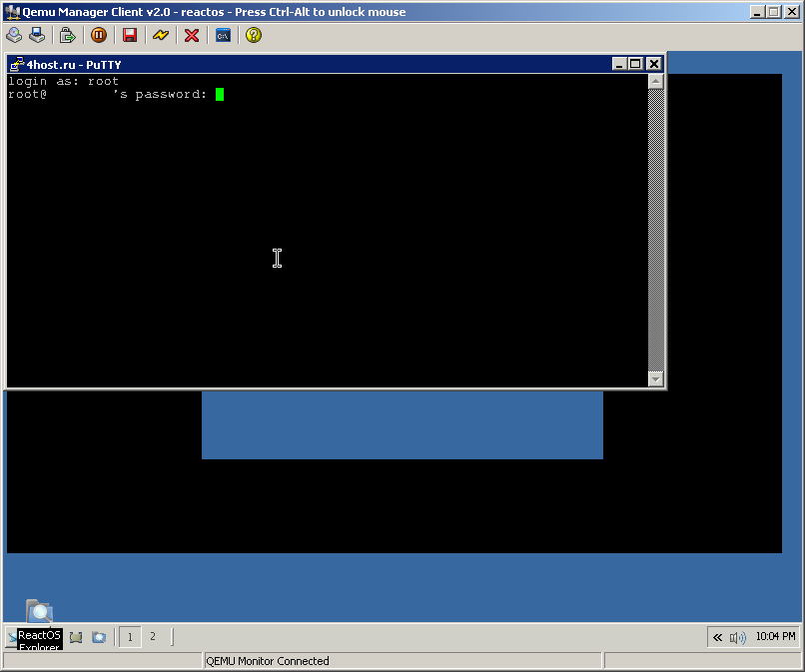This screenshot has height=672, width=805.
Task: Click the ReactOS Start button
Action: point(12,637)
